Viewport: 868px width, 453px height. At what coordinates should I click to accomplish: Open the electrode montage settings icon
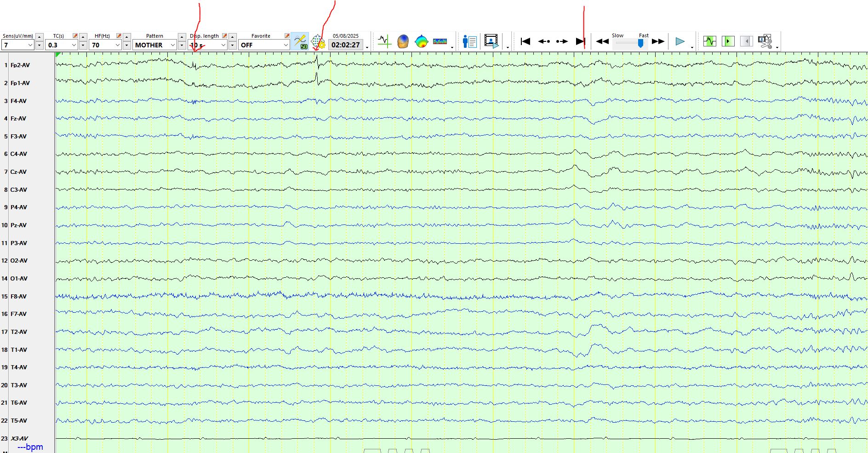pos(318,41)
